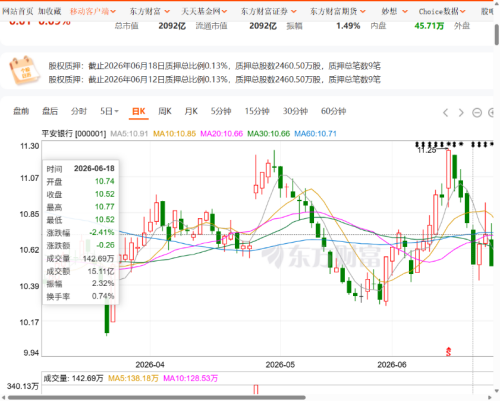Viewport: 500px width, 401px height.
Task: Click the horizontal scrollbar thumb at the bottom
Action: 157,397
